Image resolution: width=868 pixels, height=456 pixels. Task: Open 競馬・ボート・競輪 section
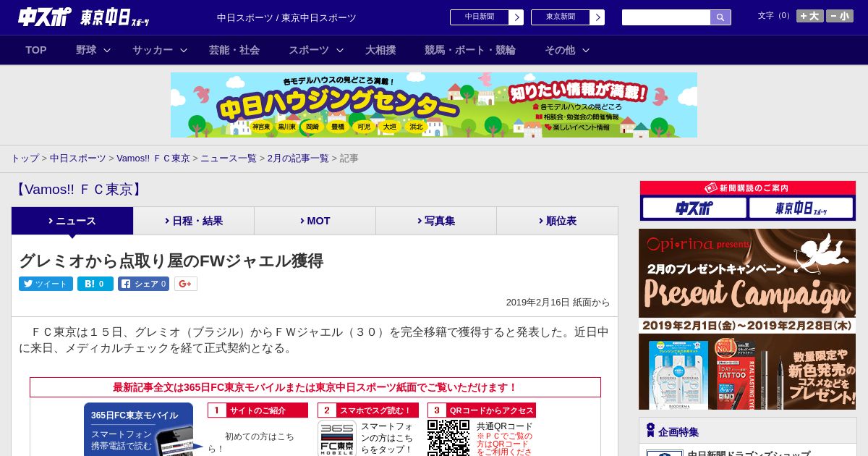[x=470, y=50]
